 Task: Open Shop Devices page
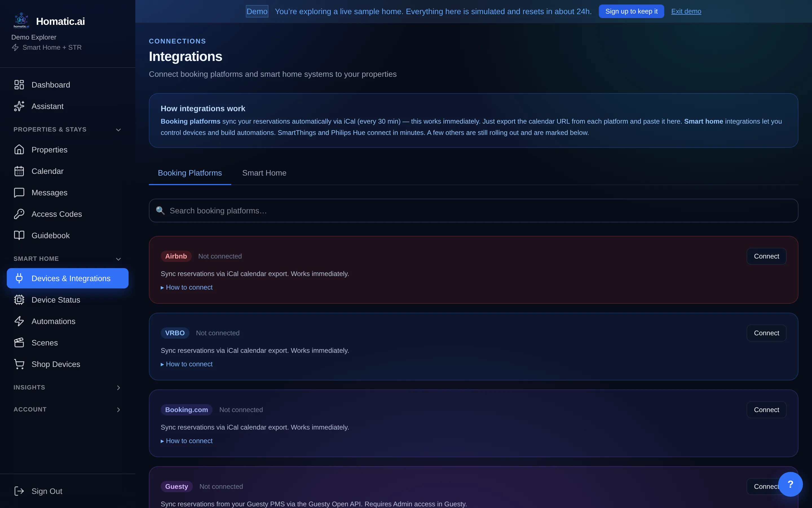[67, 364]
